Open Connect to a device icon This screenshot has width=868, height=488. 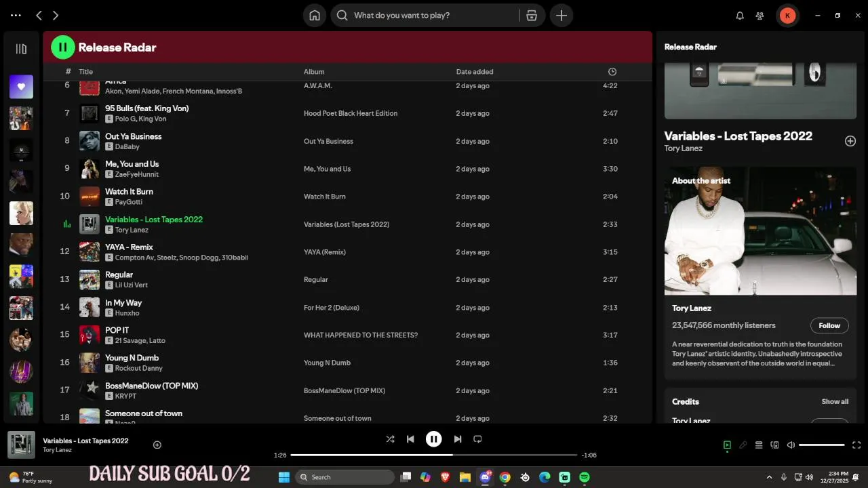pos(774,445)
